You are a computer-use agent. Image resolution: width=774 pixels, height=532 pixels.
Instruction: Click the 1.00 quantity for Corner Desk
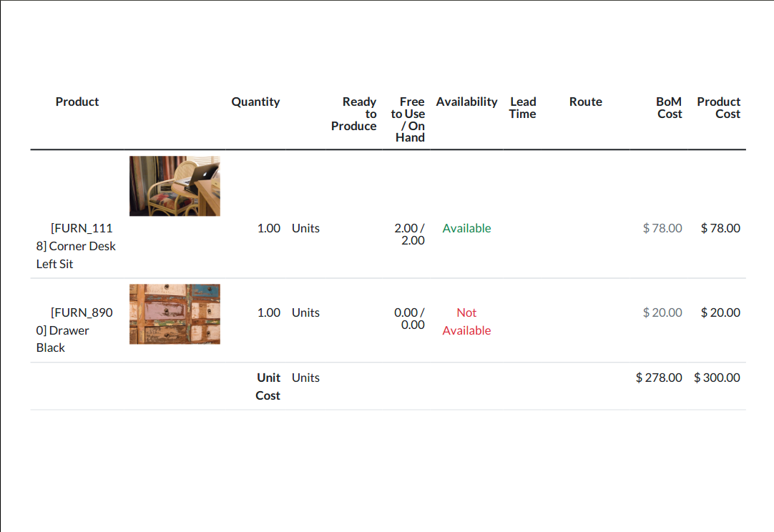(268, 228)
